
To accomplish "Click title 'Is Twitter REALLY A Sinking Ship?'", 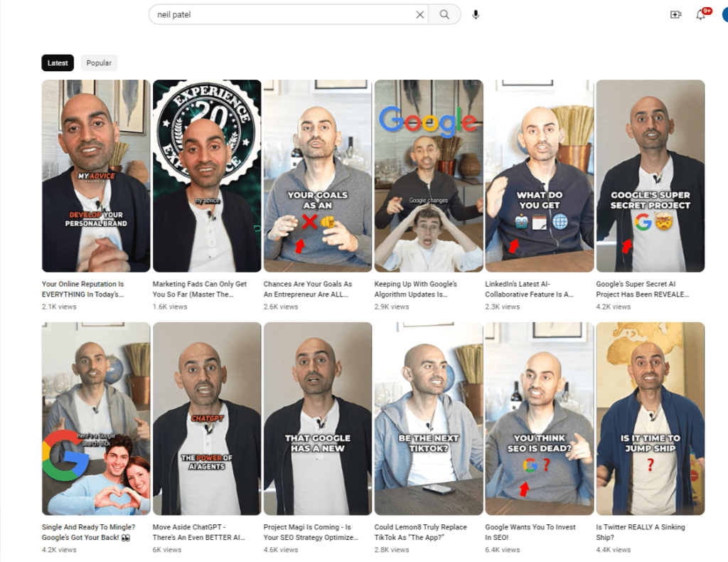I will point(641,532).
